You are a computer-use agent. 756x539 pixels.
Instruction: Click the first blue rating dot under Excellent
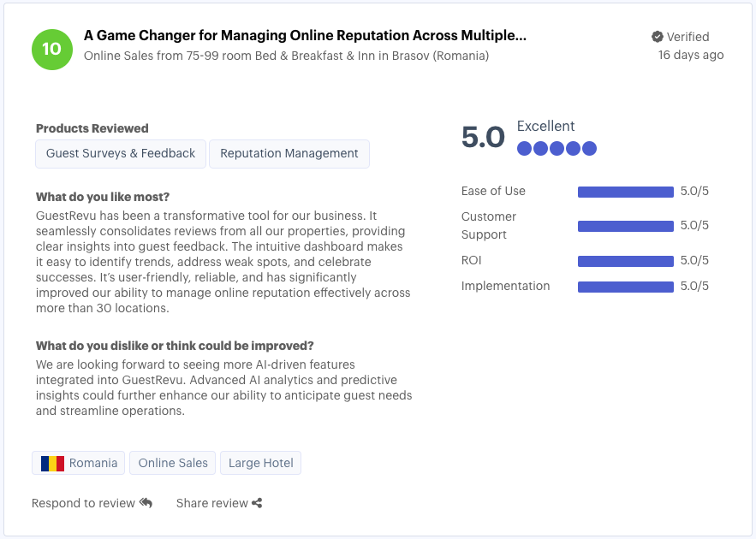click(x=524, y=148)
